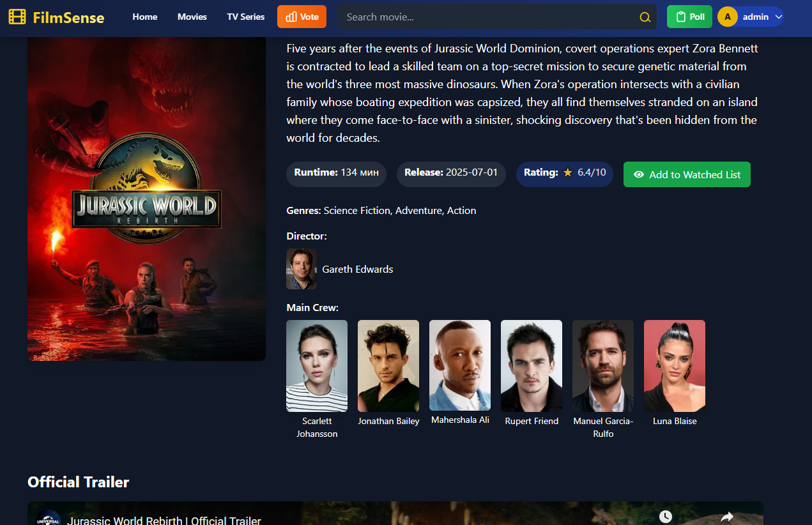Open Jonathan Bailey cast photo
Screen dimensions: 812x525
tap(388, 366)
